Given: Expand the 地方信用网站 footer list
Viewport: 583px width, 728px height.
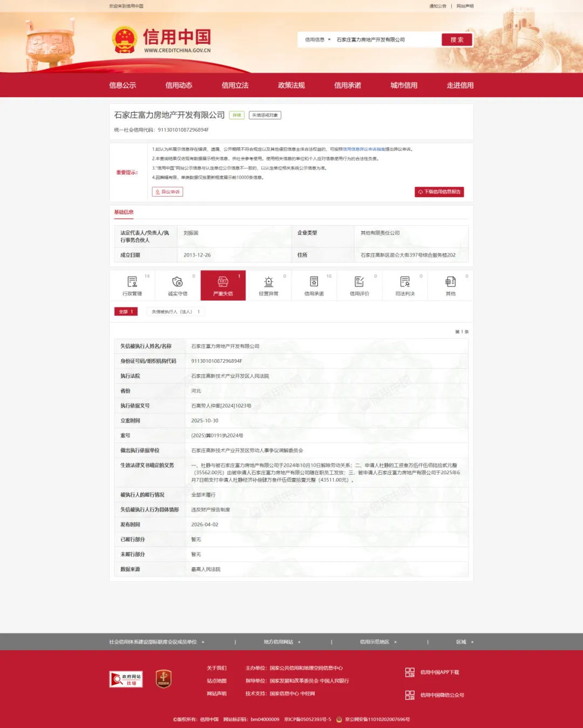Looking at the screenshot, I should (x=282, y=642).
